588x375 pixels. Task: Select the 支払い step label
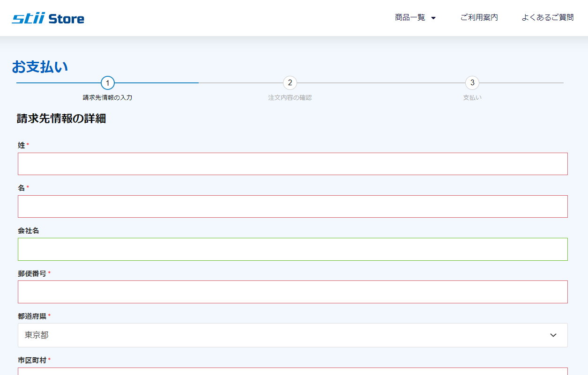pyautogui.click(x=472, y=98)
